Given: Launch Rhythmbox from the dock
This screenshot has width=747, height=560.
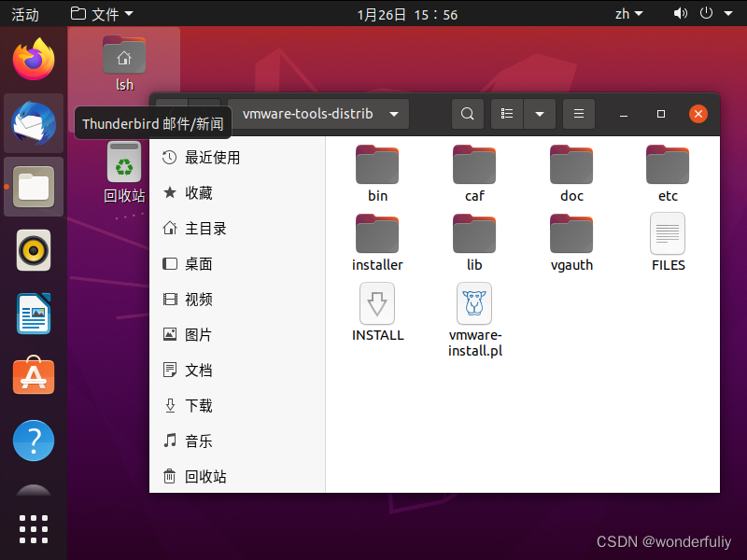Looking at the screenshot, I should coord(34,250).
